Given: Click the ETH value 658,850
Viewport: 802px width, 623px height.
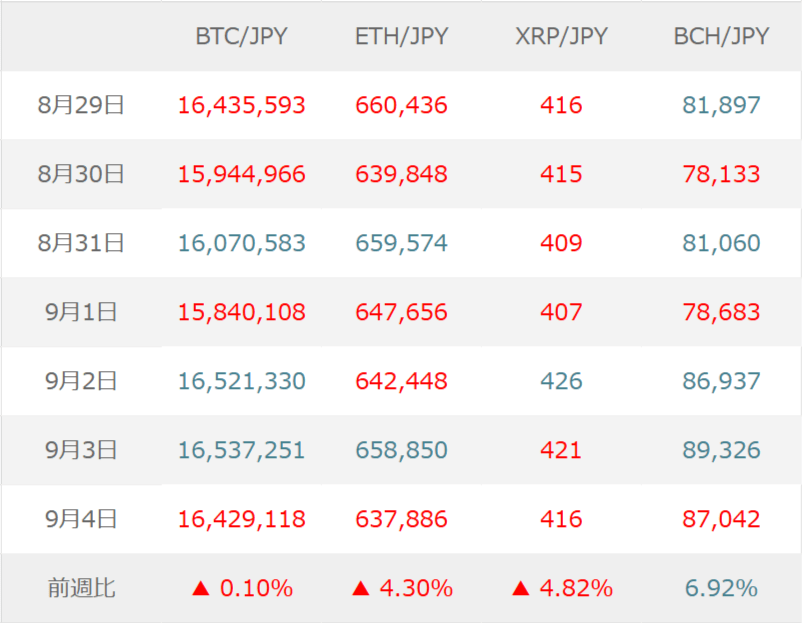Looking at the screenshot, I should 401,450.
